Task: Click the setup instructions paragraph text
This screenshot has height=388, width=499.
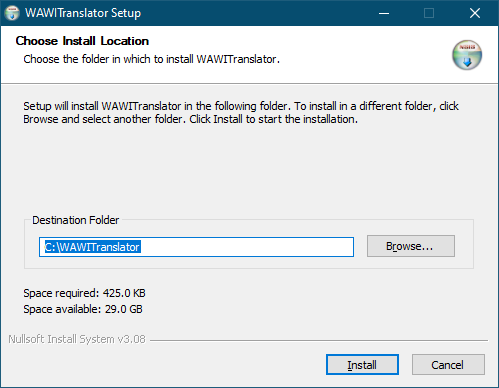Action: (241, 113)
